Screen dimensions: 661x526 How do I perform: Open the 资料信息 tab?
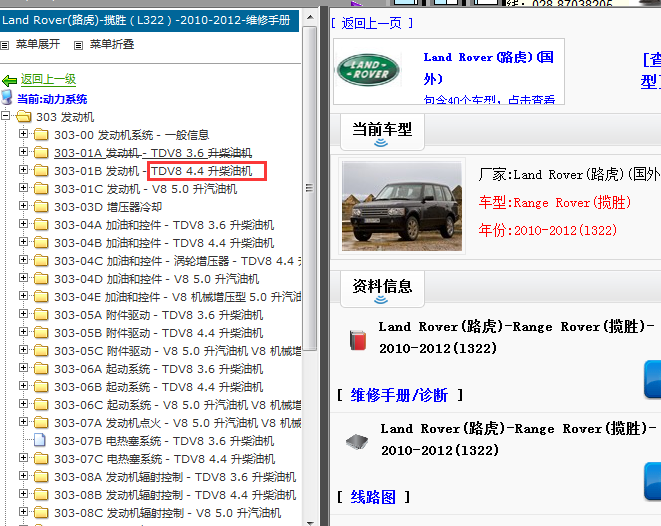point(382,289)
